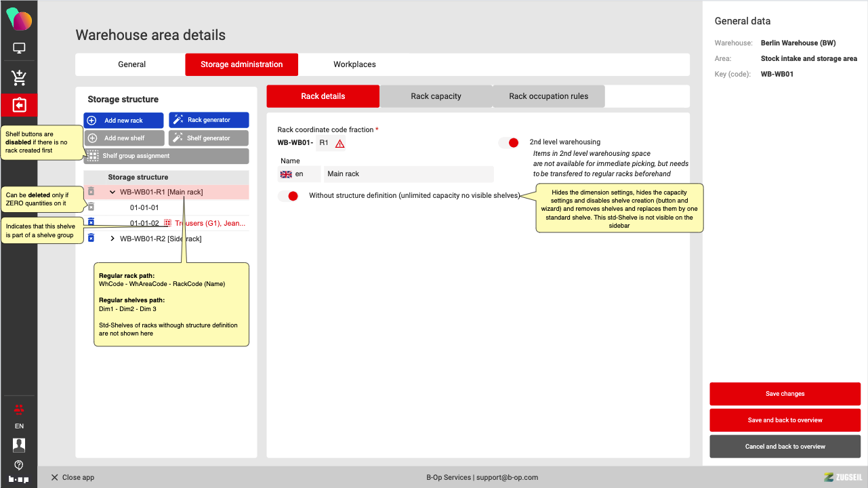The image size is (868, 488).
Task: Click the red people-switch icon in sidebar
Action: 19,409
